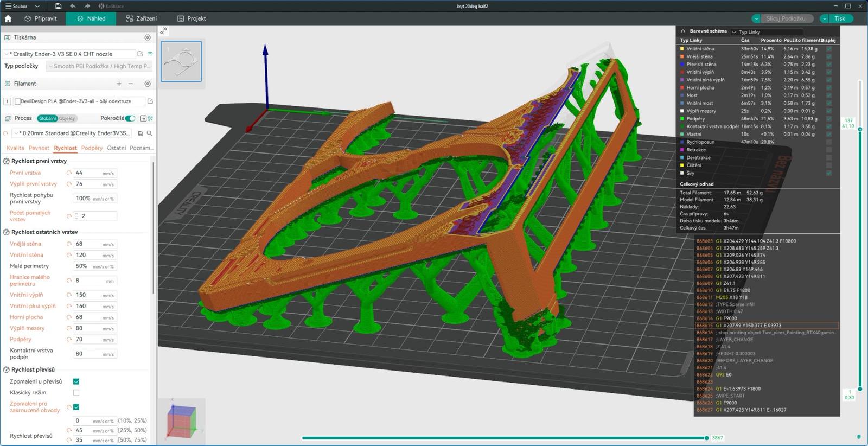Select the Ostatní settings tab
Screen dimensions: 868x446
coord(116,148)
